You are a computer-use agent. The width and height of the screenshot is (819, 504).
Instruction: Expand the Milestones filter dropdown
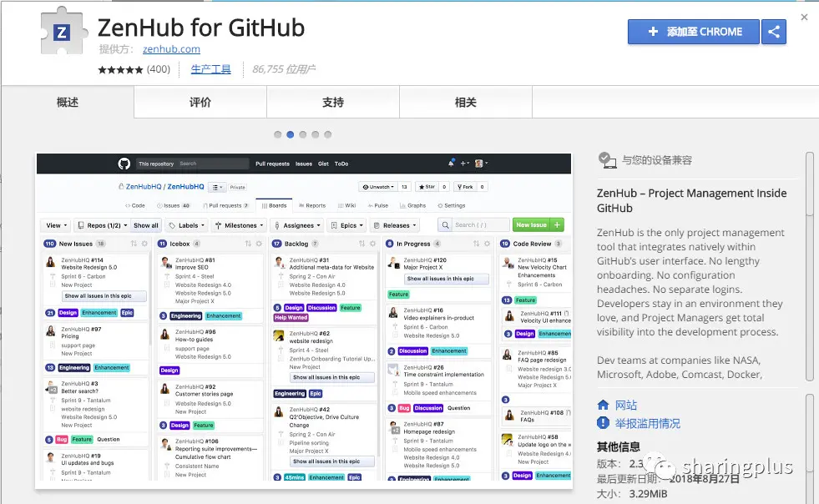240,225
